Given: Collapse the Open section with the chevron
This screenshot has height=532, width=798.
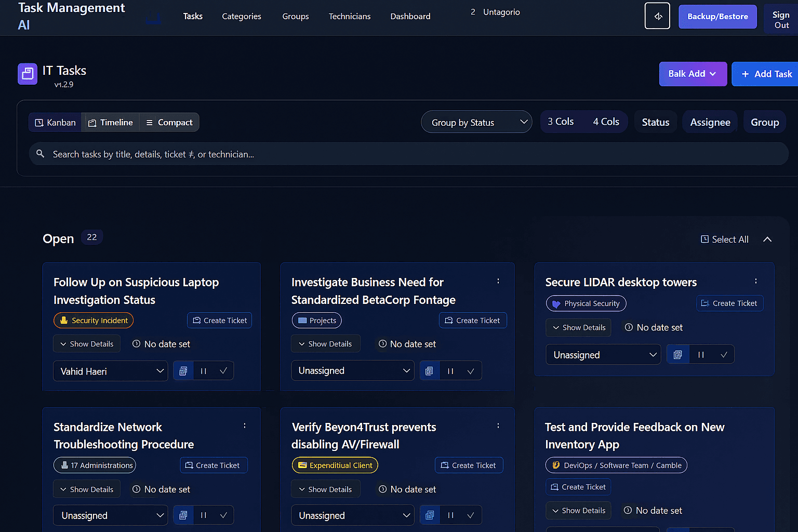Looking at the screenshot, I should pyautogui.click(x=767, y=239).
